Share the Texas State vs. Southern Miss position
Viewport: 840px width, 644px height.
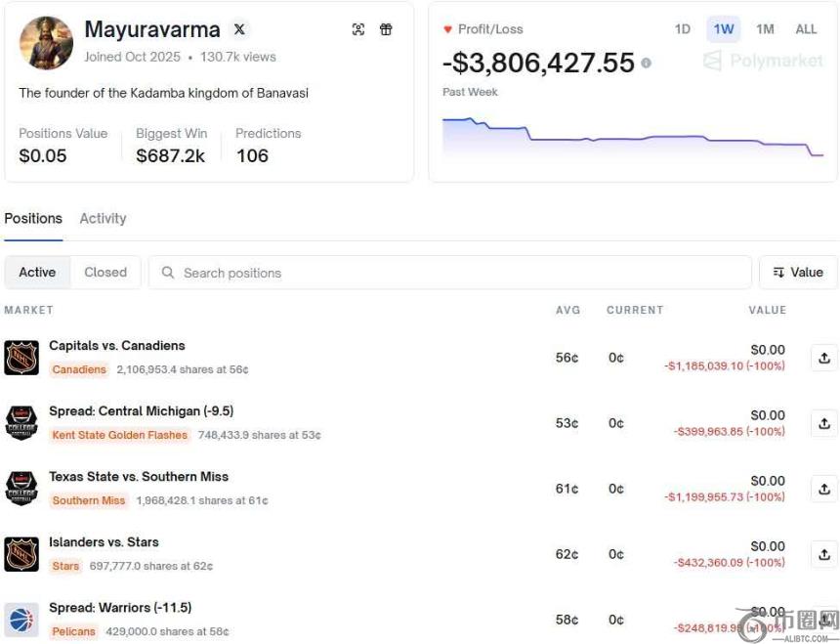823,489
